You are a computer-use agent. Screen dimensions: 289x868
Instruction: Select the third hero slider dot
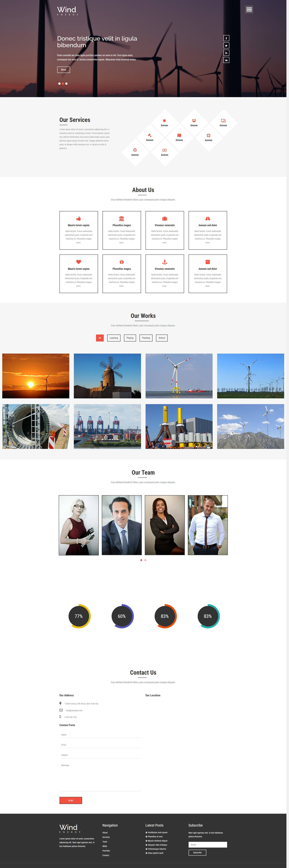coord(66,84)
